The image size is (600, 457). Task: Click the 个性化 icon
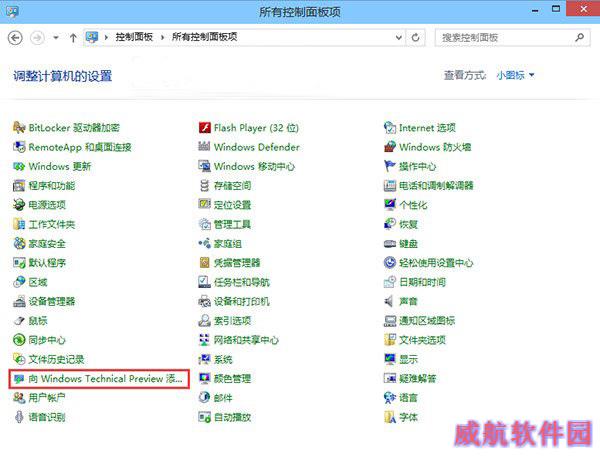(x=390, y=205)
